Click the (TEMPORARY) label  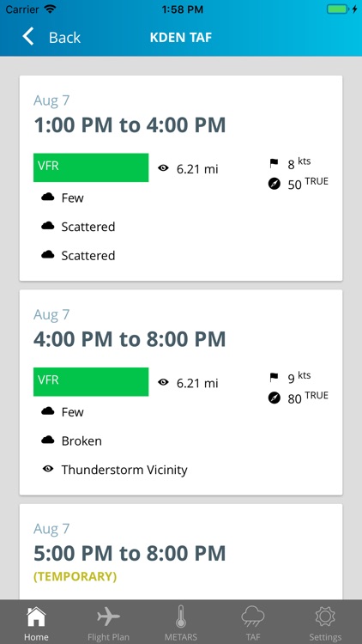click(75, 577)
